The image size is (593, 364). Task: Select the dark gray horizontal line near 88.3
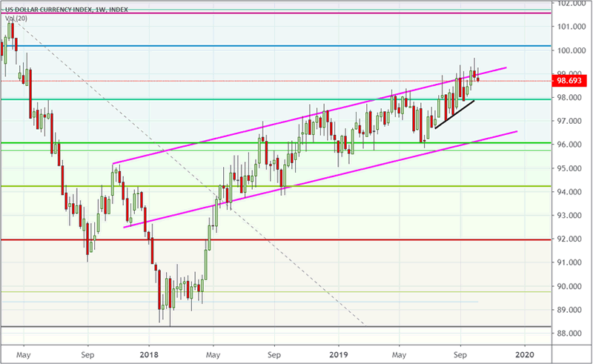276,326
